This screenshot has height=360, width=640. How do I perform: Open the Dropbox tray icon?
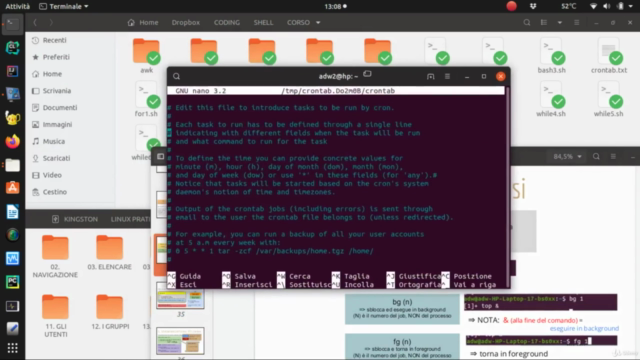click(533, 6)
